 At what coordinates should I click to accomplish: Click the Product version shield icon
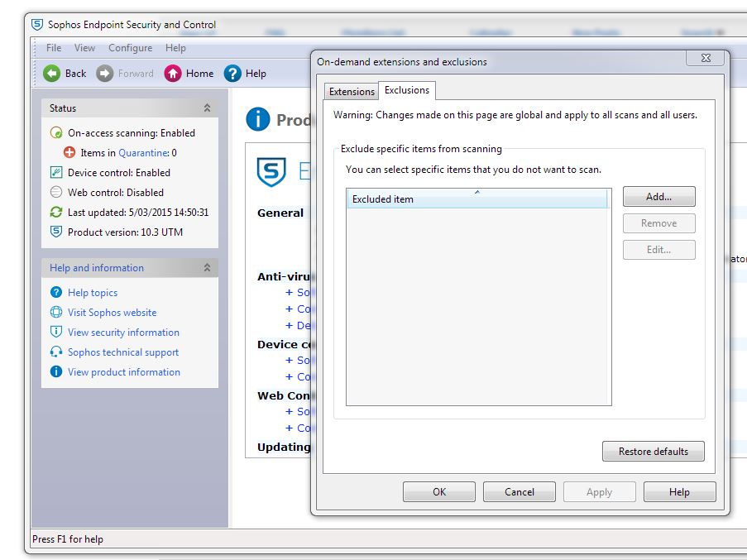(x=56, y=232)
